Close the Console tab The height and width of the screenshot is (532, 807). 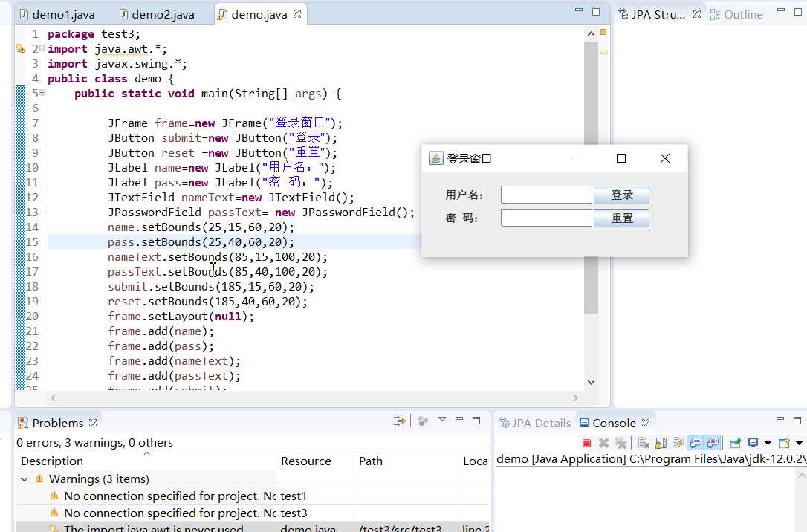[646, 423]
